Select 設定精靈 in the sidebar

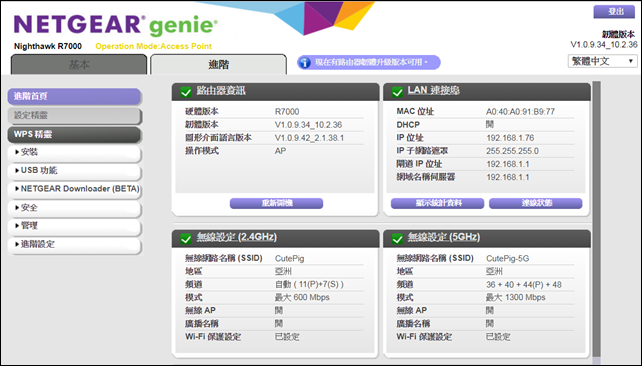pos(75,116)
